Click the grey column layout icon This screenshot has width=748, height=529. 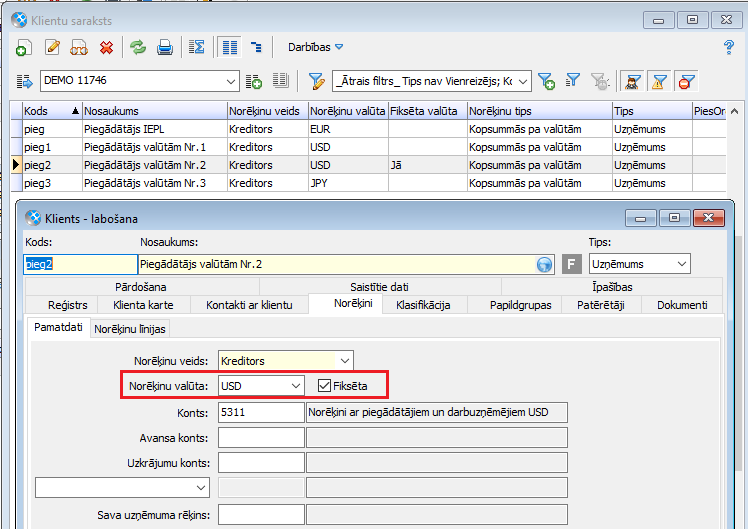[x=281, y=81]
